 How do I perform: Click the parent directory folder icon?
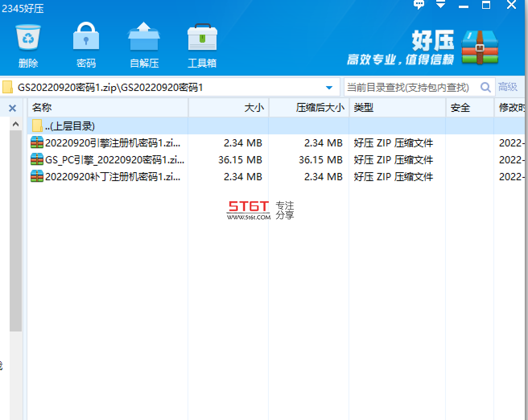[37, 126]
